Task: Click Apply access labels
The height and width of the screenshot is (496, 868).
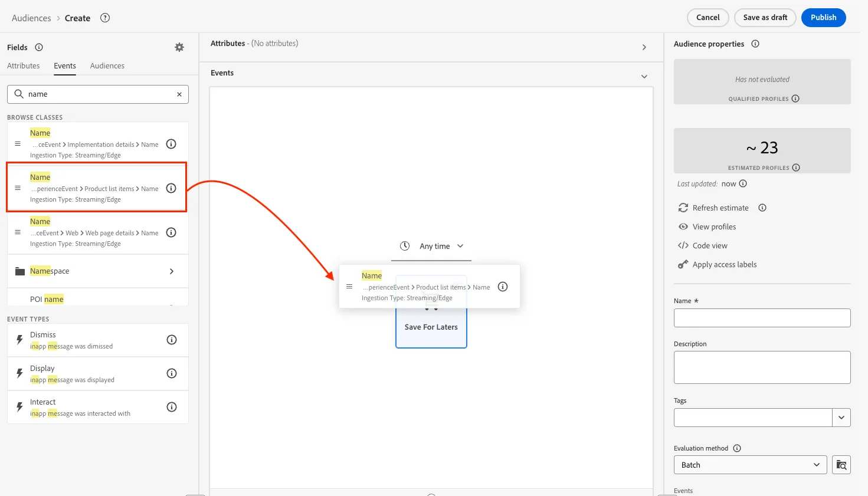Action: point(718,264)
